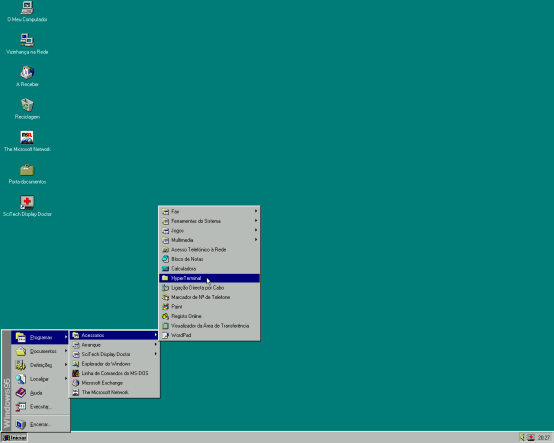Choose Encerrar... to shut down
554x443 pixels.
[40, 424]
